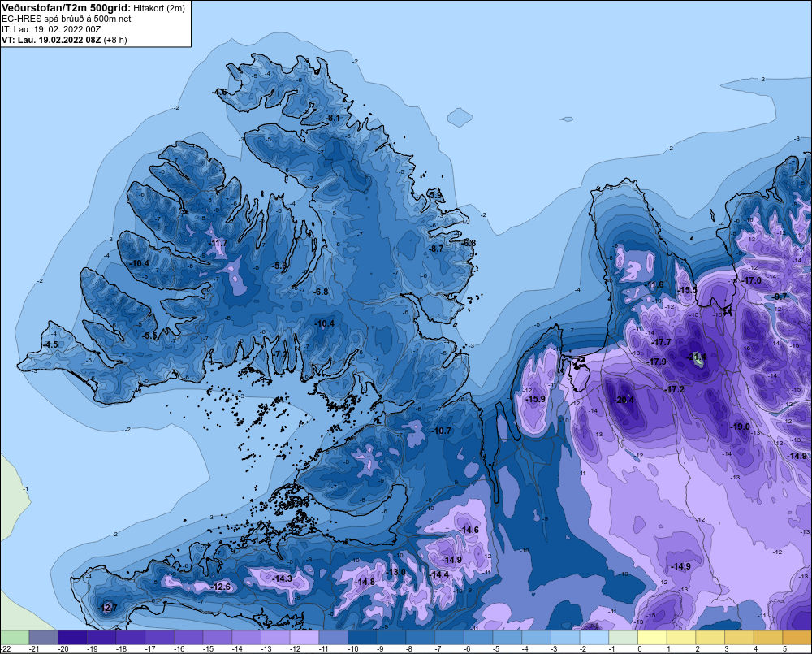
Task: Click the pale blue legend swatch labeled -2
Action: 594,637
